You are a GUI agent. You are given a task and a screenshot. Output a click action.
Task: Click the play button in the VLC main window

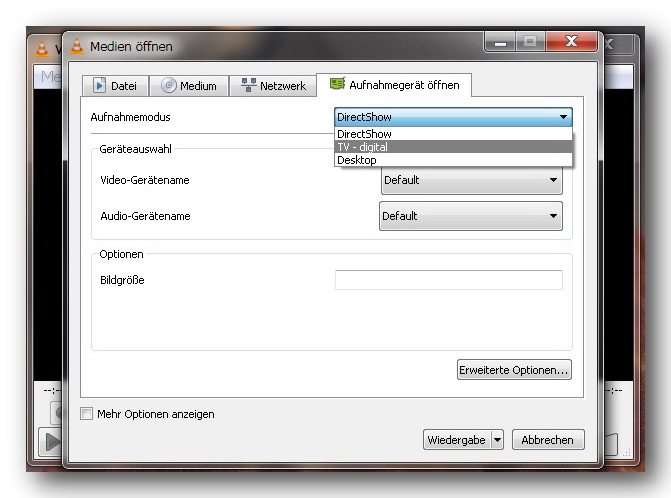[50, 442]
